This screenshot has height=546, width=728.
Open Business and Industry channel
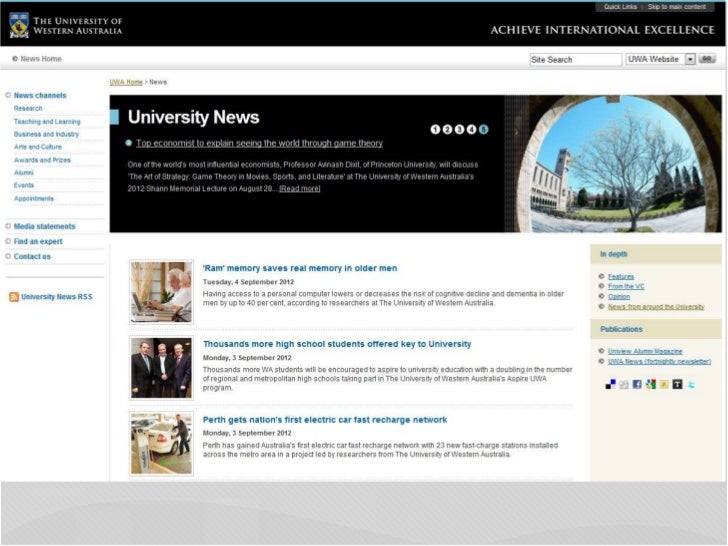pyautogui.click(x=46, y=134)
